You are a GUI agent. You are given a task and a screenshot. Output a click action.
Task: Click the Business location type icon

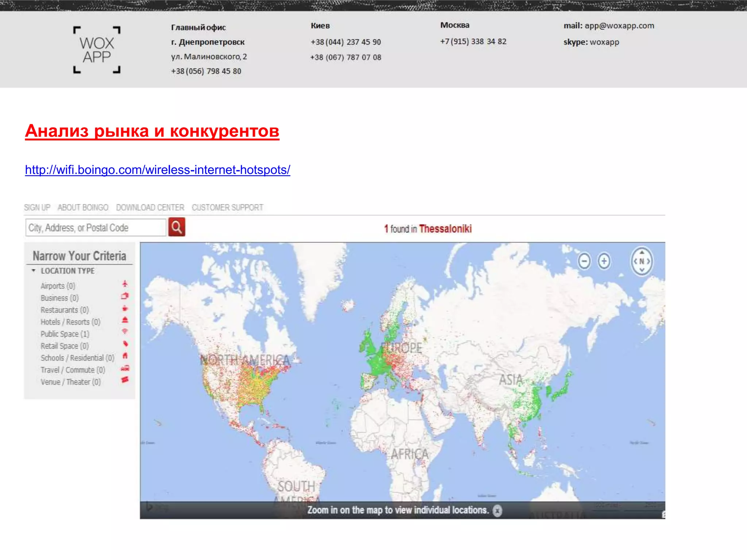[x=125, y=296]
